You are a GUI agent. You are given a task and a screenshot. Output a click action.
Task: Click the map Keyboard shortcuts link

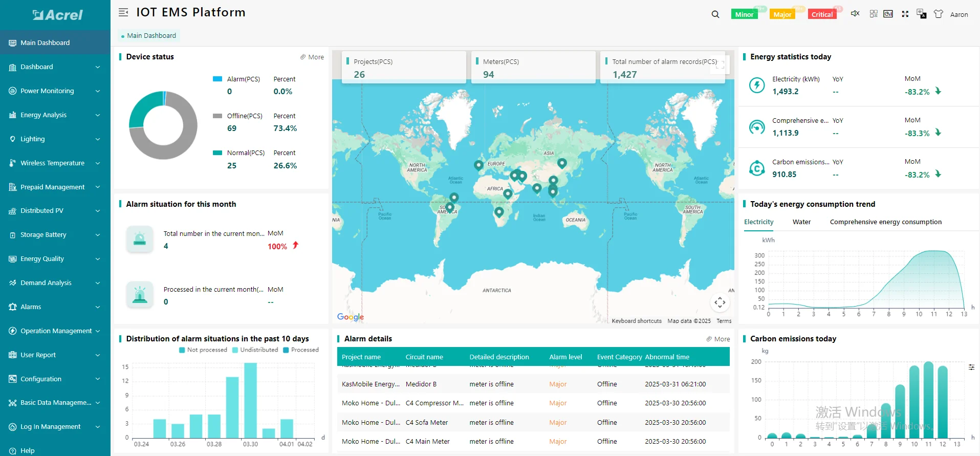pyautogui.click(x=637, y=321)
